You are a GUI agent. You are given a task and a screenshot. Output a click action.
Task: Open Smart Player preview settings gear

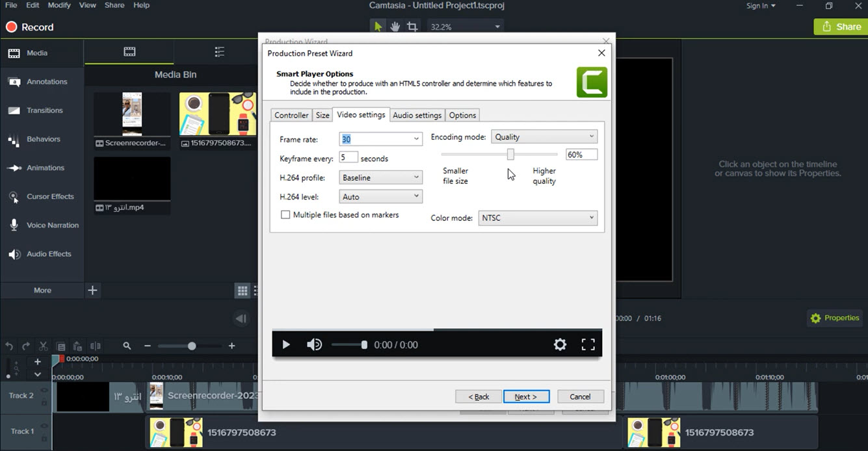560,345
